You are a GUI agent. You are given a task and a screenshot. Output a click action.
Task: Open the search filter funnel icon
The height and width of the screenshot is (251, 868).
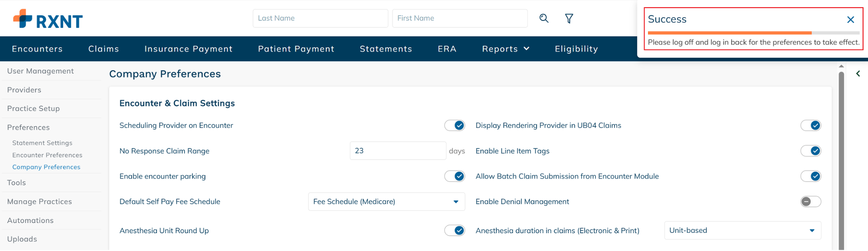569,18
